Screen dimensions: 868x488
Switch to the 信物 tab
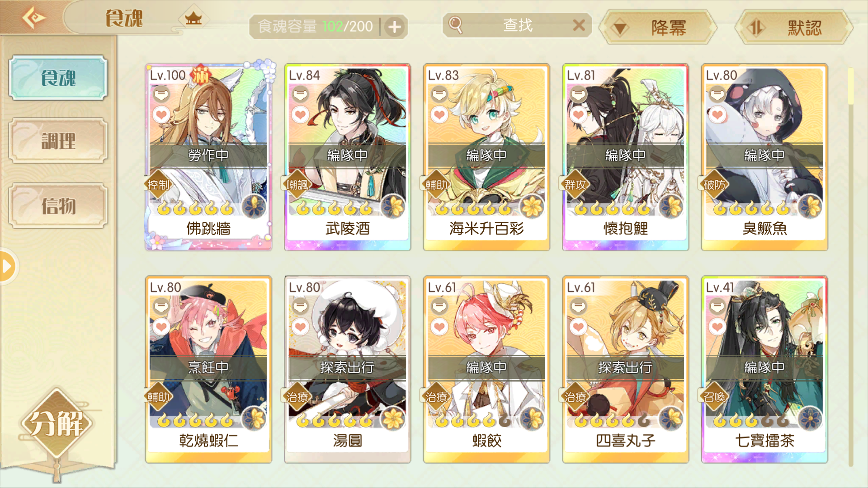point(58,206)
